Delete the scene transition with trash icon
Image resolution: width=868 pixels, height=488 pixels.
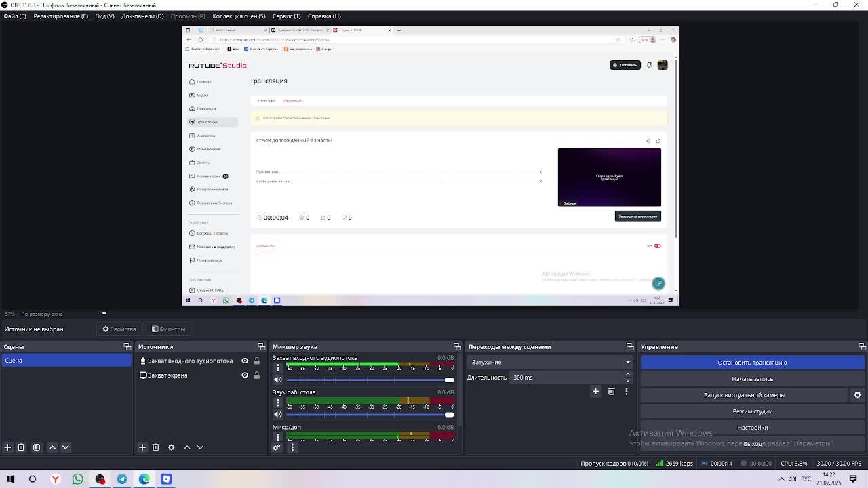pyautogui.click(x=611, y=391)
